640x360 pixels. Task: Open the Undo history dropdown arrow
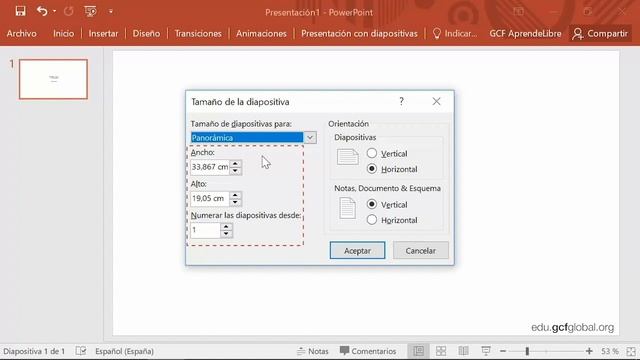click(x=54, y=11)
